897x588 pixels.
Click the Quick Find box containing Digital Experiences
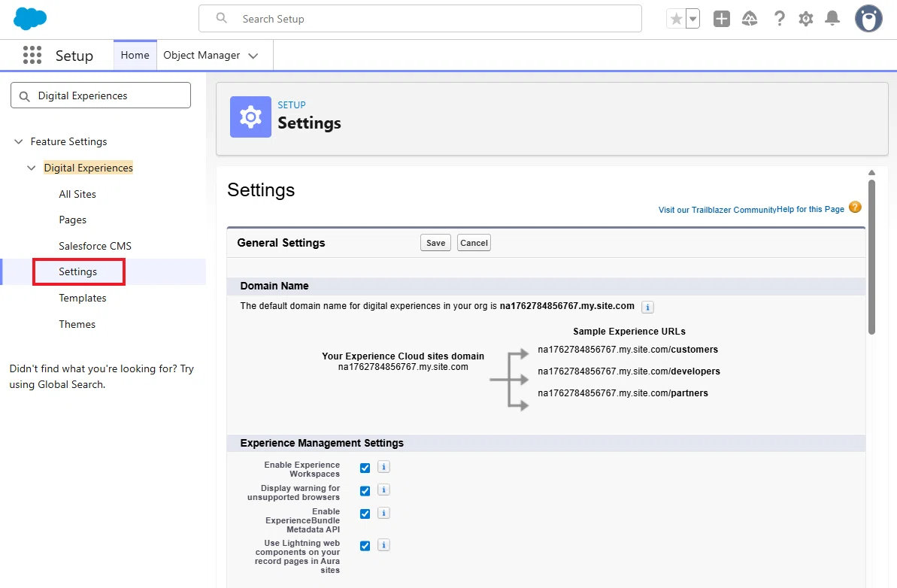[101, 95]
